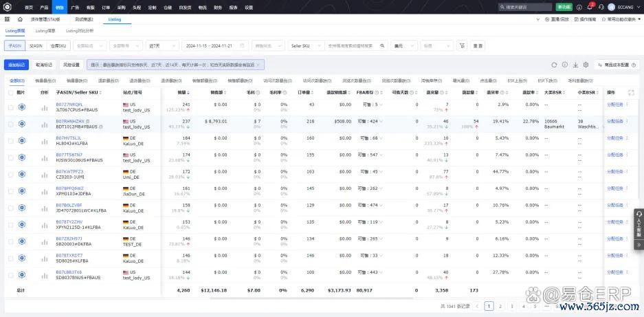Open analysis chart for B07KWTPFZ3
The image size is (644, 317).
coord(45,175)
